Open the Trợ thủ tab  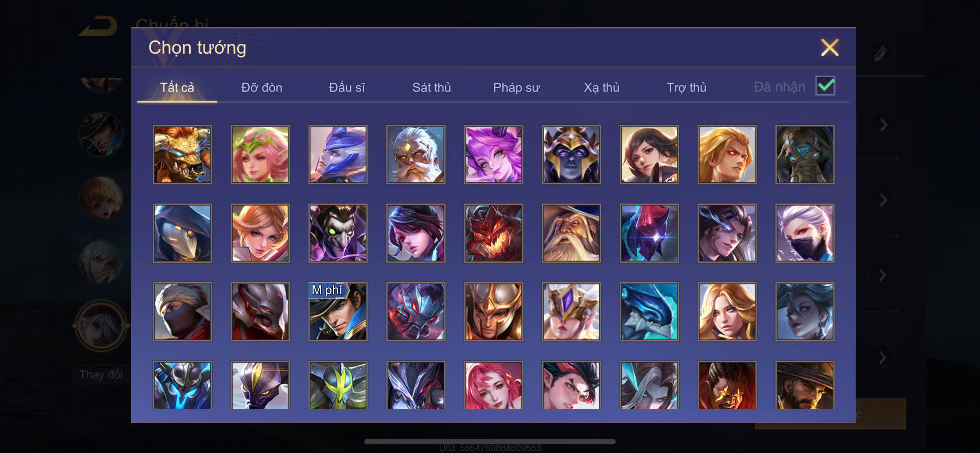(686, 88)
